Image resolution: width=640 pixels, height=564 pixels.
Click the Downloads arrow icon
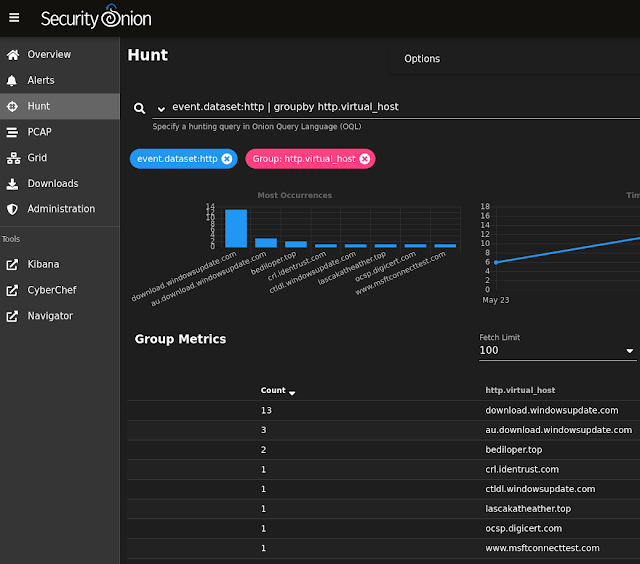tap(12, 184)
